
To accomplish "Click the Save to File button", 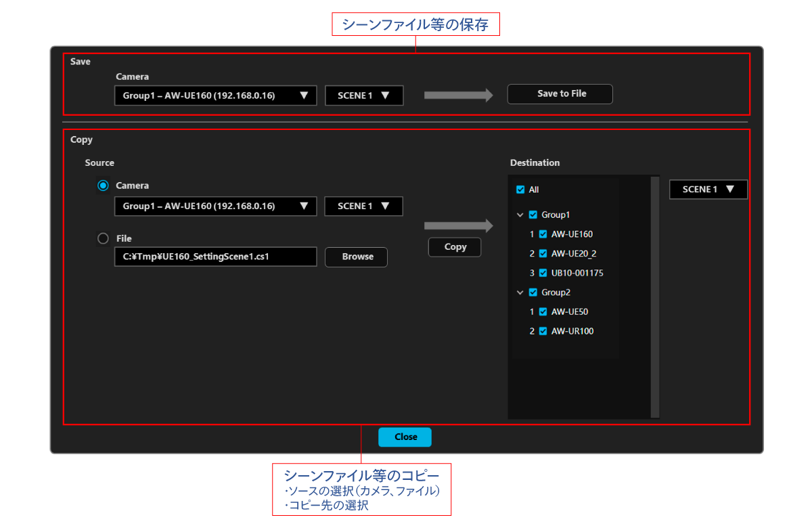I will 560,94.
